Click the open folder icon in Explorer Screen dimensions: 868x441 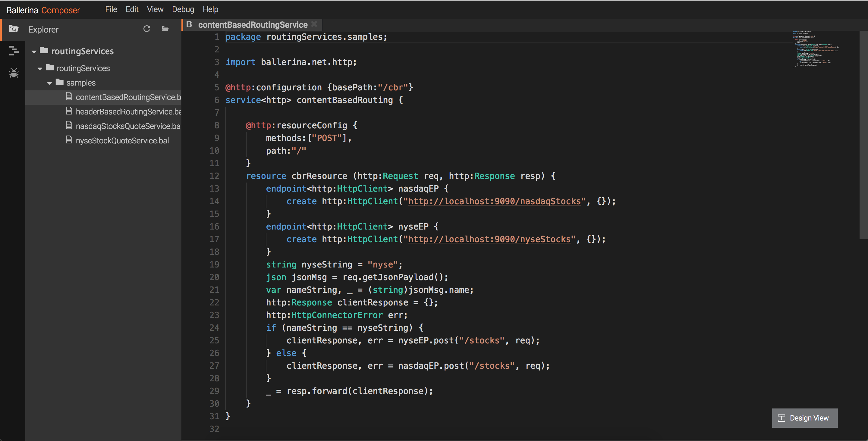tap(165, 29)
